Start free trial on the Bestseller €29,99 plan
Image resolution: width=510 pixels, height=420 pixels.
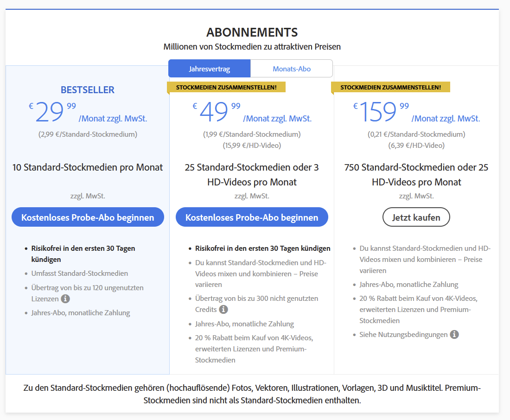(x=88, y=216)
